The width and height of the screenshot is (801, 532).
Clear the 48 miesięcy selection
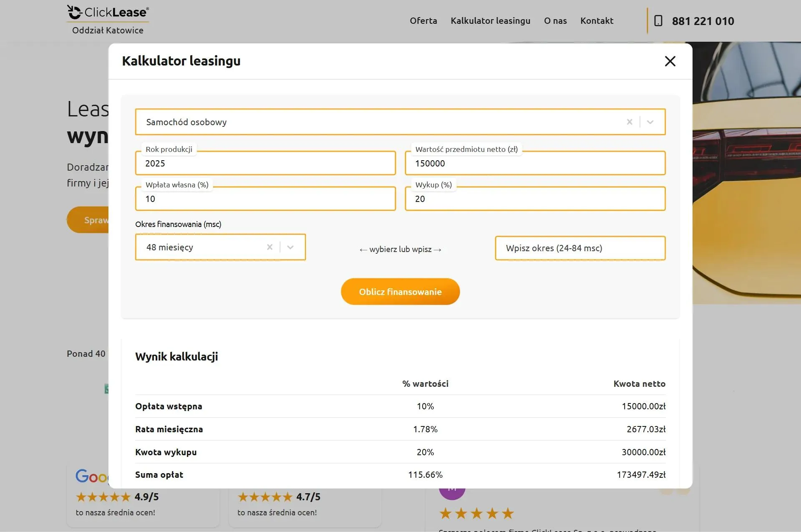coord(270,247)
